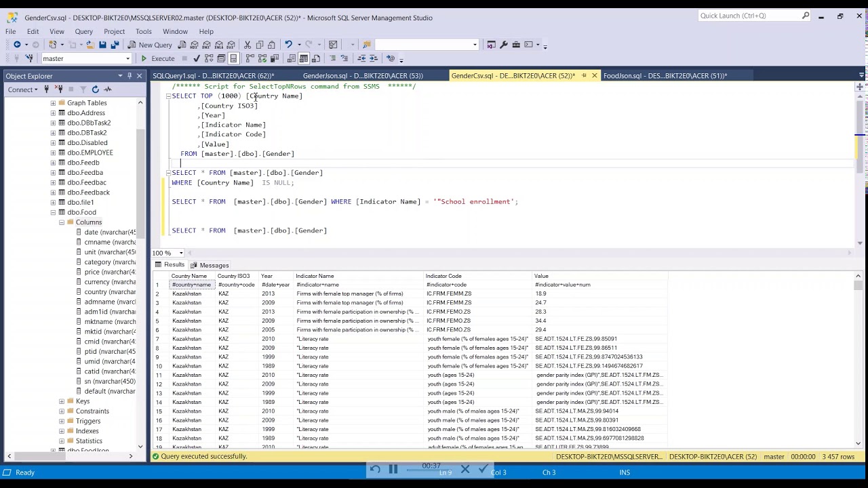Toggle Include Actual Execution Plan
Viewport: 868px width, 488px height.
click(x=250, y=58)
